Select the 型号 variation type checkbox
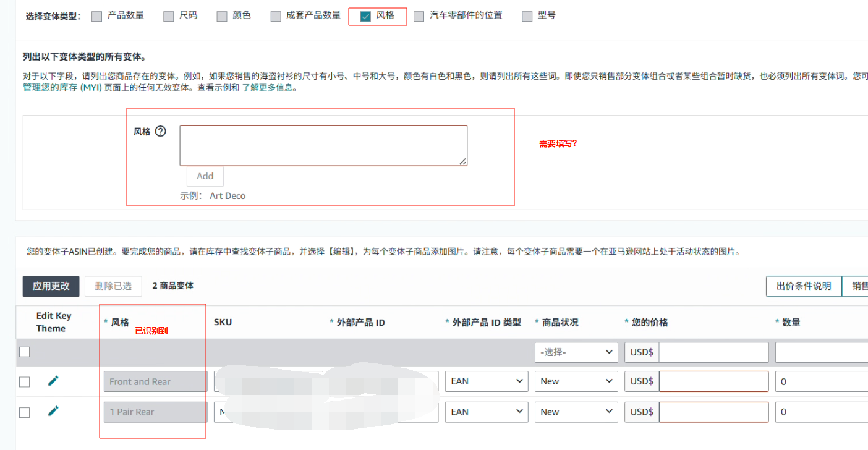Viewport: 868px width, 450px height. tap(527, 16)
